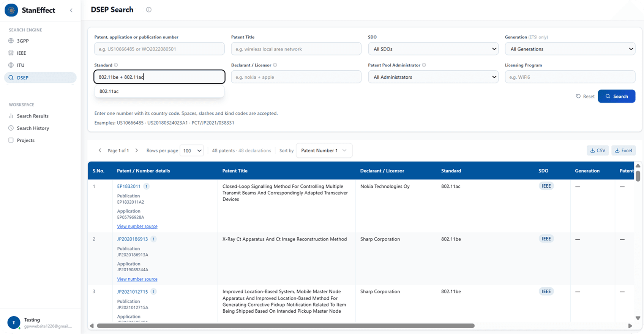Screen dimensions: 644x334
Task: Open Search History in workspace
Action: pyautogui.click(x=40, y=128)
